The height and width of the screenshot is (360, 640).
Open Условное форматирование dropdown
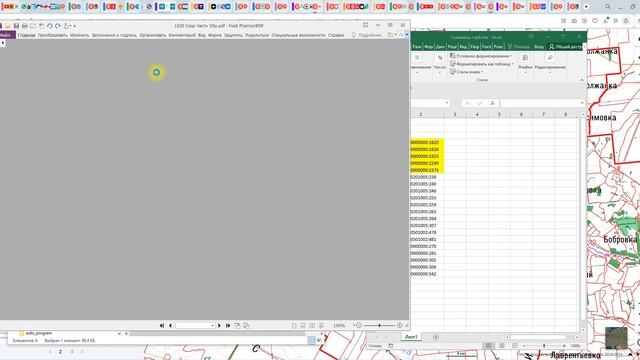coord(481,56)
